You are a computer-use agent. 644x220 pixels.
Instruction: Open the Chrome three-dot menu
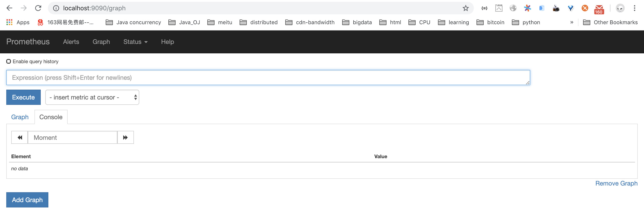pos(635,8)
